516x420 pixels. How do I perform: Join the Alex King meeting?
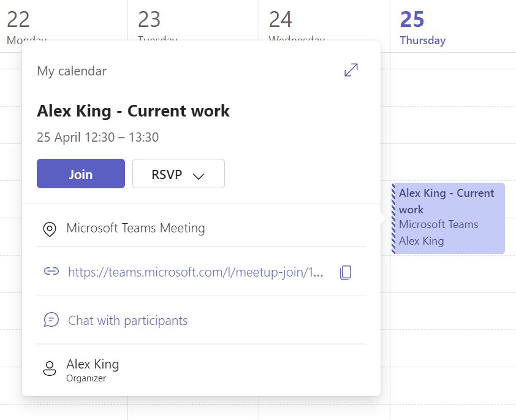(81, 174)
